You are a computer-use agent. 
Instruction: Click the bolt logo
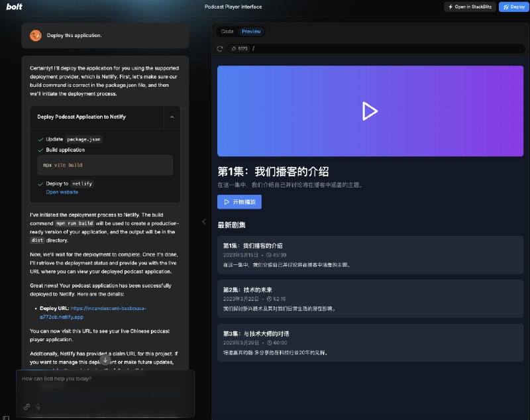pyautogui.click(x=14, y=7)
